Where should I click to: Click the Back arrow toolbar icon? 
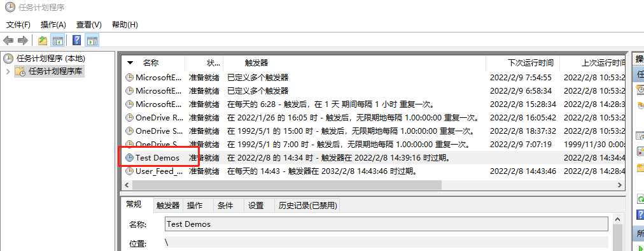(x=8, y=40)
